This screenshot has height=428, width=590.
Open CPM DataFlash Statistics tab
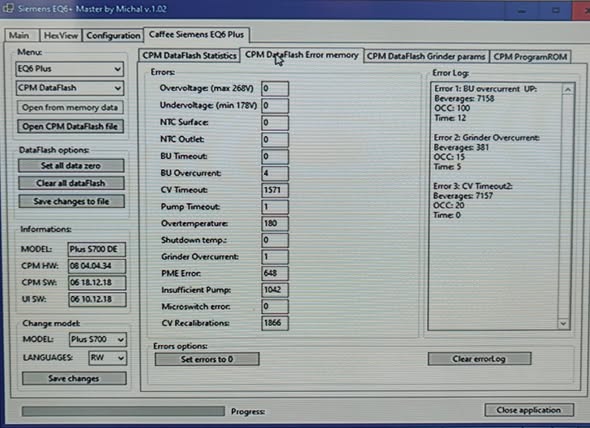[x=189, y=56]
